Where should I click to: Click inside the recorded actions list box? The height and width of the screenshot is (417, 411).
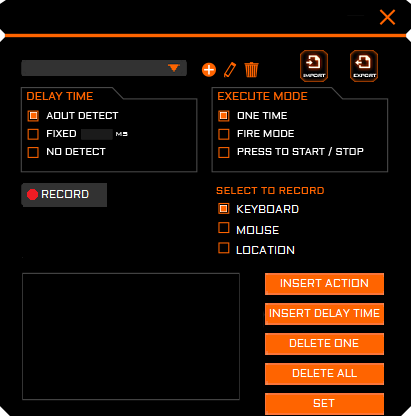131,336
